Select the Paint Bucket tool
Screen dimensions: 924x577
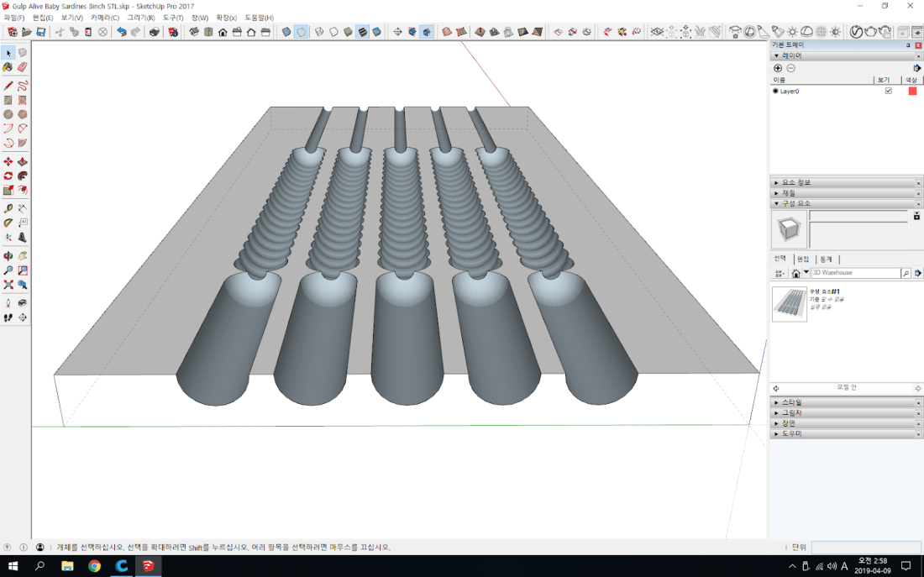click(8, 67)
